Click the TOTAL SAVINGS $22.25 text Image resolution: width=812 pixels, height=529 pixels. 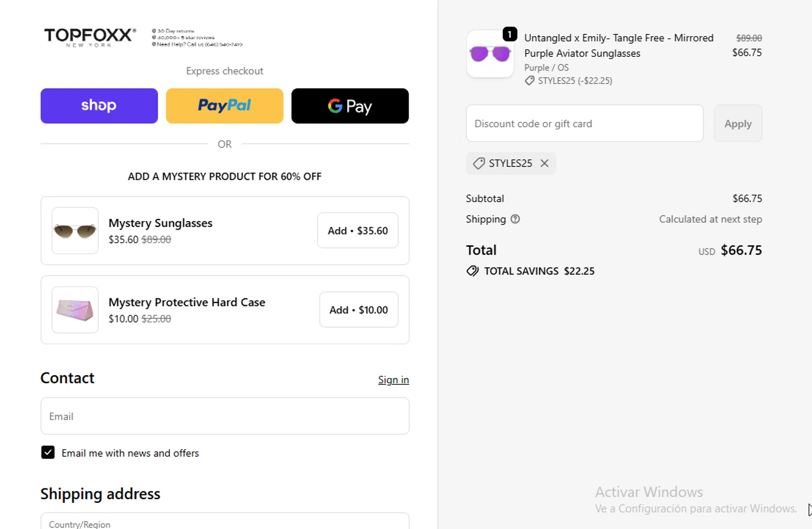(539, 271)
